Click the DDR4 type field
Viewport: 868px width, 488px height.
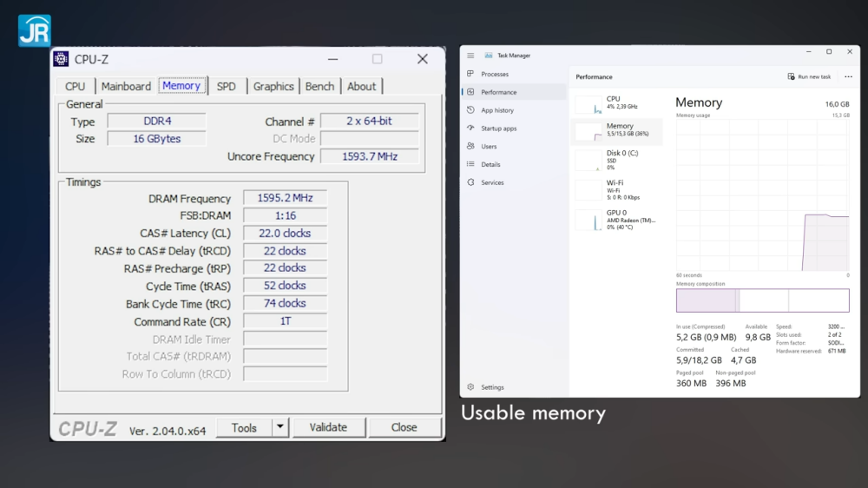tap(156, 121)
